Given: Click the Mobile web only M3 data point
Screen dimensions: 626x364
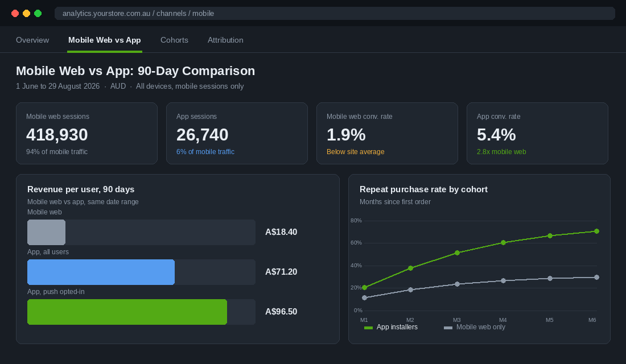Looking at the screenshot, I should (x=457, y=284).
